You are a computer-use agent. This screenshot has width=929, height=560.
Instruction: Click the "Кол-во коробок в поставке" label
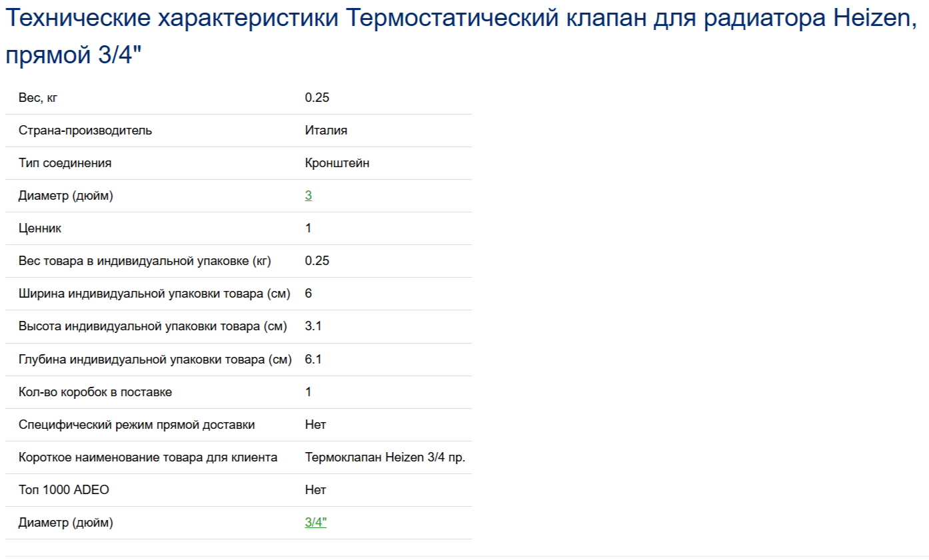tap(95, 392)
